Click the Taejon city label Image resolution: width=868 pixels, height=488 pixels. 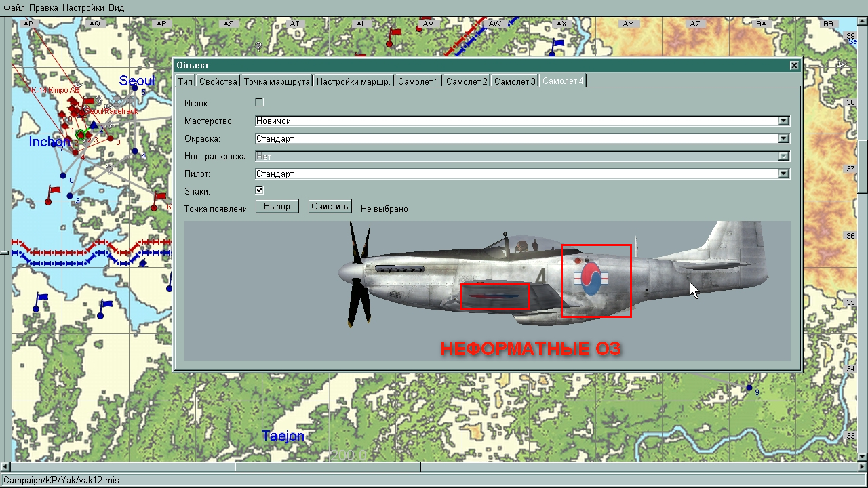click(x=283, y=436)
